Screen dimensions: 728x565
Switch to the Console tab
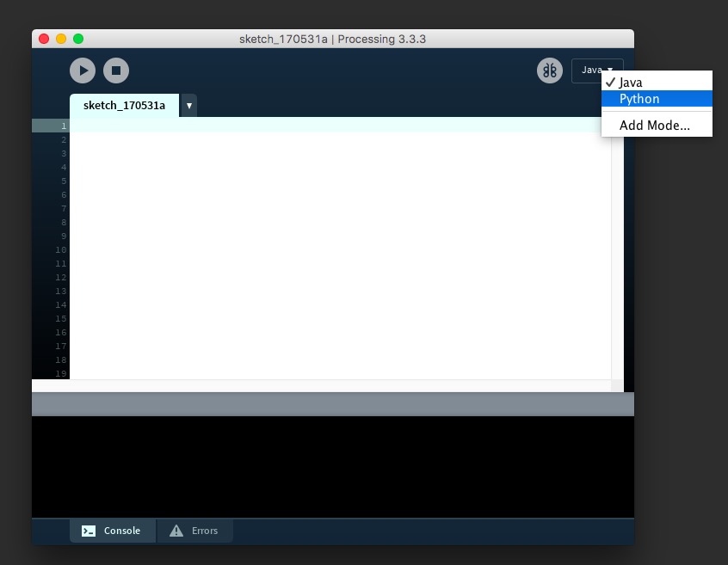pyautogui.click(x=113, y=531)
